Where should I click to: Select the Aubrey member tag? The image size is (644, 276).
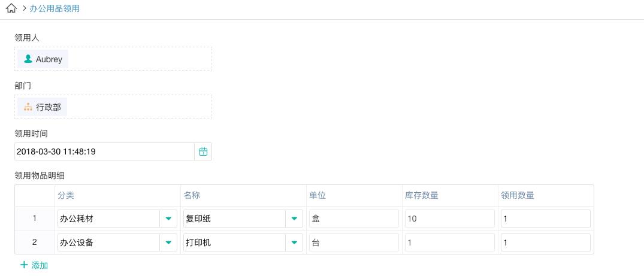point(43,59)
